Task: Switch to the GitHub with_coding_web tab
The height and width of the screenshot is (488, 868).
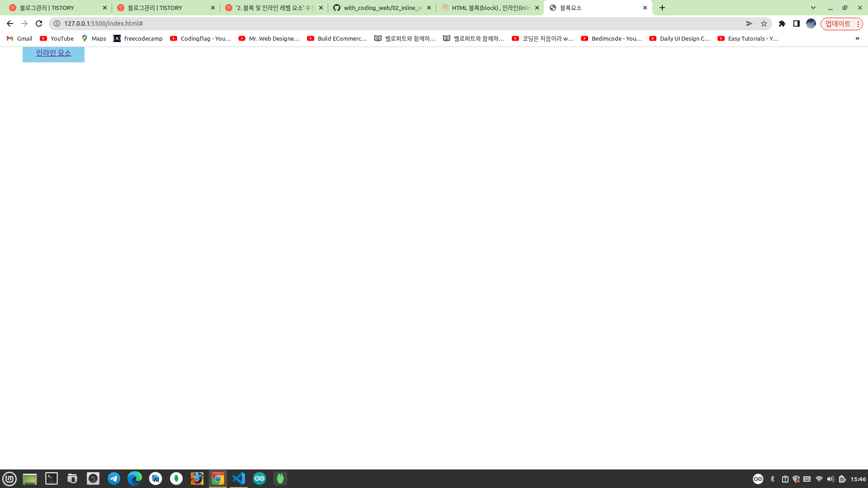Action: coord(382,8)
